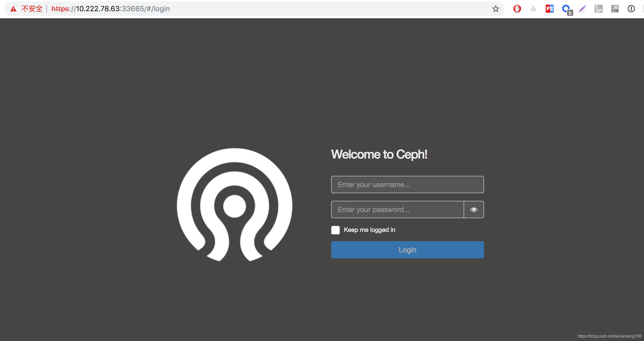Click the username input field
Screen dimensions: 644x341
[407, 185]
